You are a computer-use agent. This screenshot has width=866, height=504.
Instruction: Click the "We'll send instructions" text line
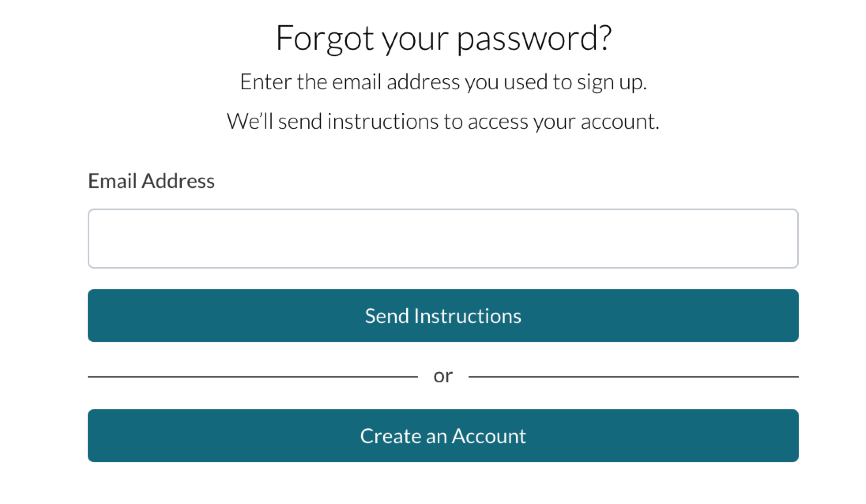coord(442,121)
